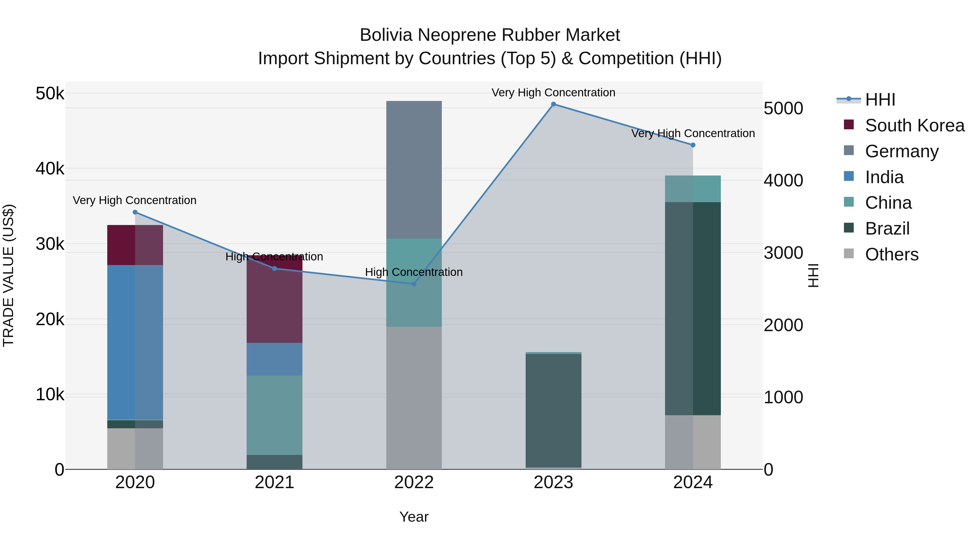Click the 30k trade value tick
980x551 pixels.
tap(50, 244)
